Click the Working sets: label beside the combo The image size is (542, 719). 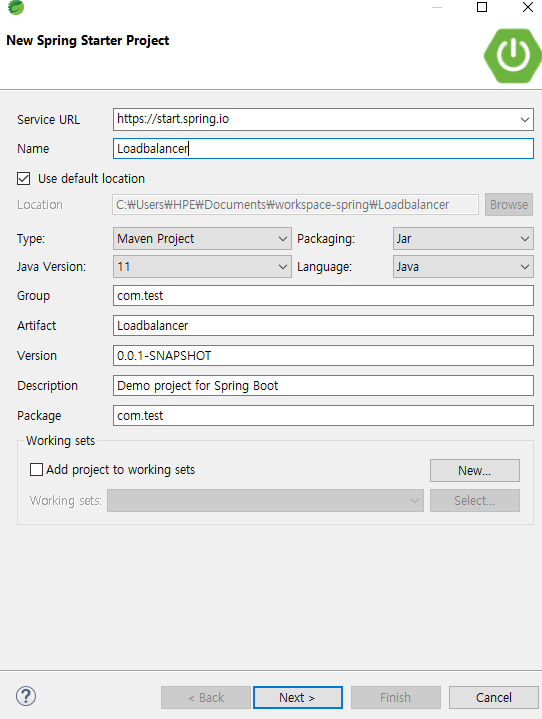click(66, 500)
